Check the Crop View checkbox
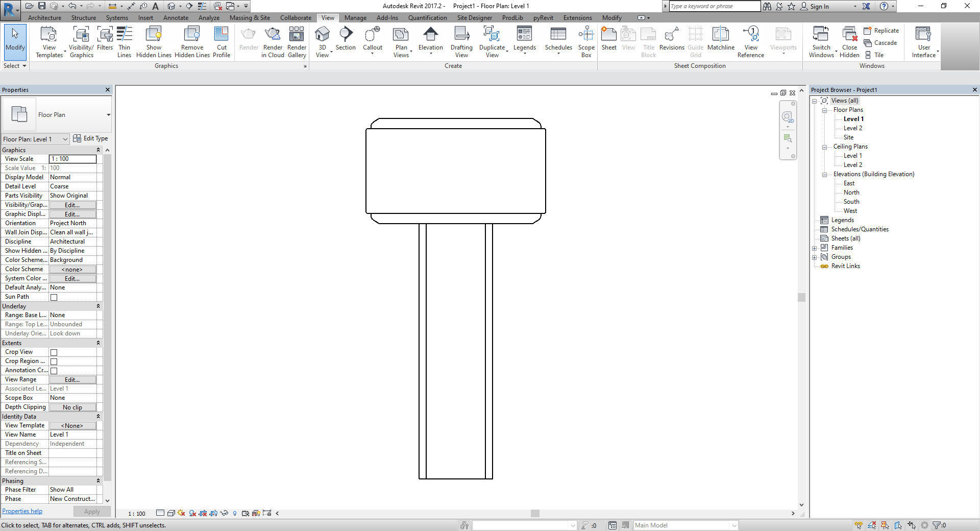The height and width of the screenshot is (531, 980). pyautogui.click(x=54, y=352)
